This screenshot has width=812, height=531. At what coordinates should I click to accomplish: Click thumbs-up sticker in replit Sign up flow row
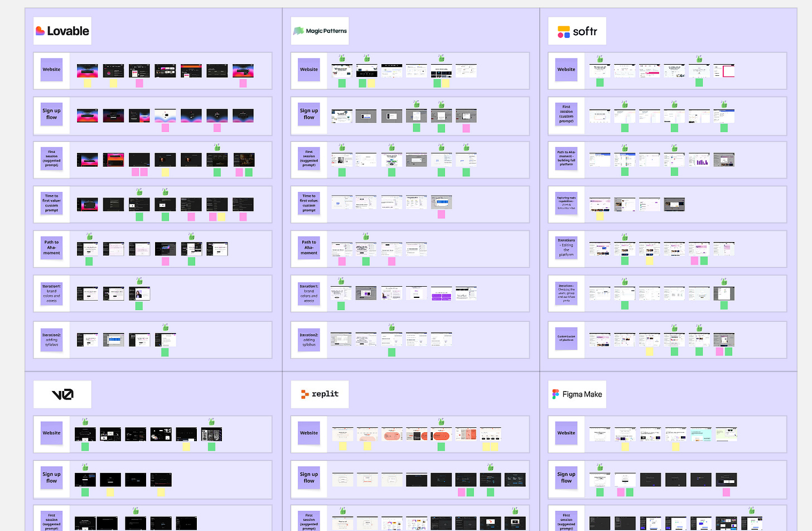(490, 467)
